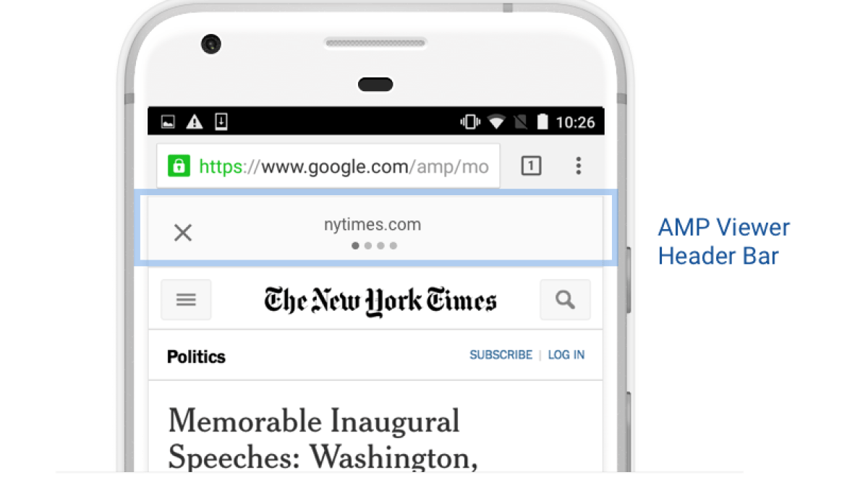Tap the warning triangle in status bar
The width and height of the screenshot is (868, 488).
[195, 121]
